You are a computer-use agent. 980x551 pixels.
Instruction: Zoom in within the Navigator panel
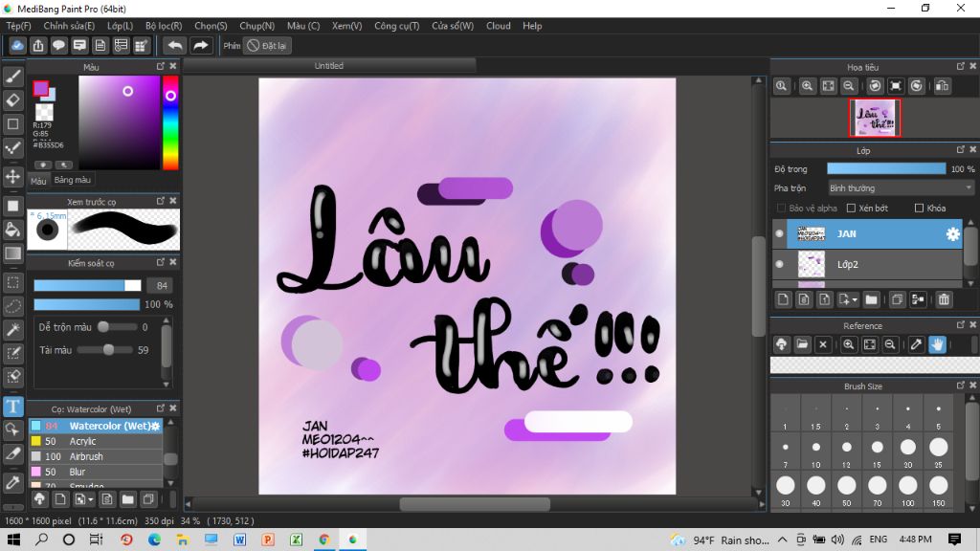coord(808,86)
